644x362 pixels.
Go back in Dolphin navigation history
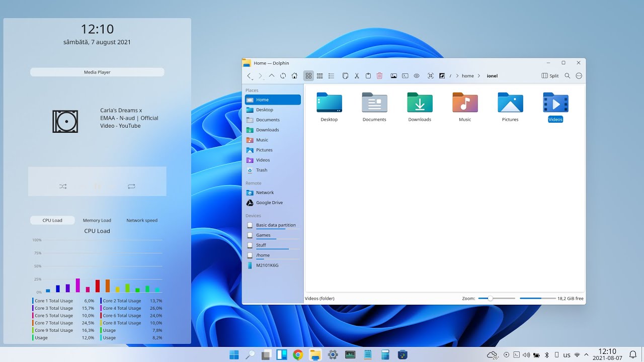pos(249,76)
